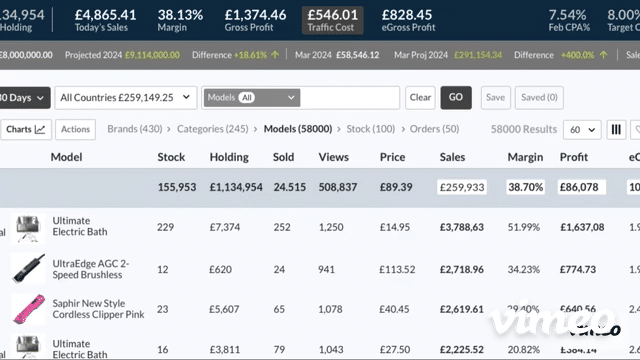The width and height of the screenshot is (640, 360).
Task: Click sales value £2,619.61
Action: (x=461, y=309)
